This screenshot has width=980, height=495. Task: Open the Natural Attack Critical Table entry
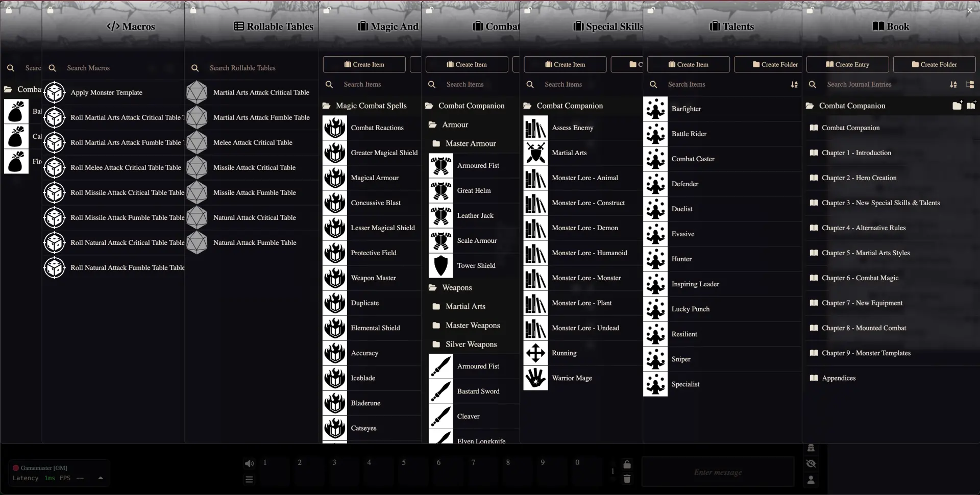tap(254, 218)
